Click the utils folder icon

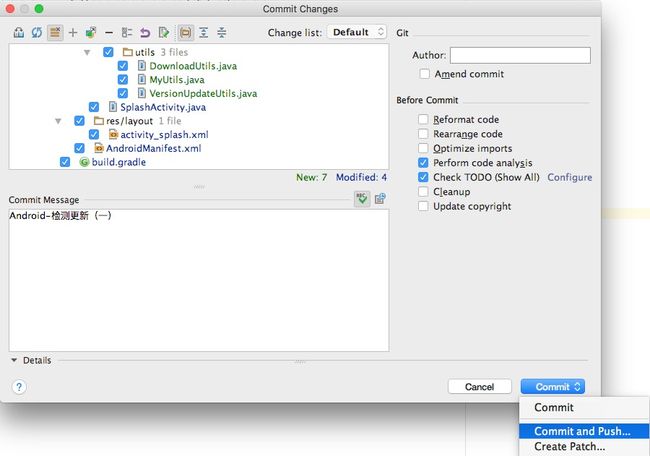[x=128, y=52]
